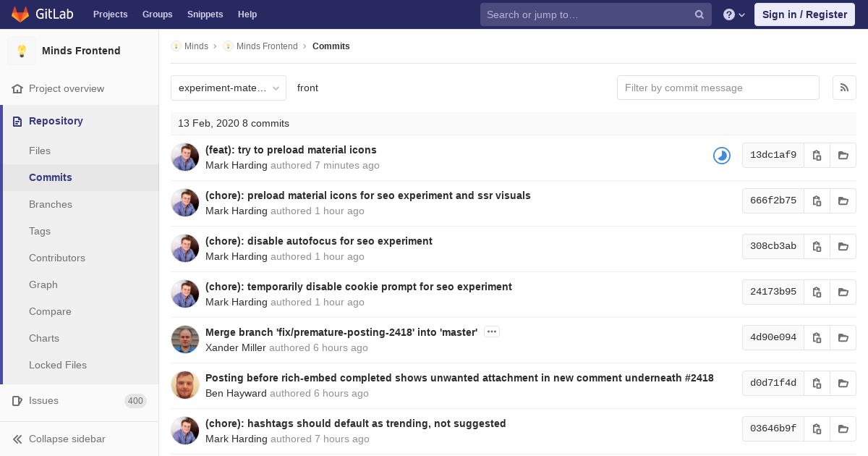Open the '(chore): disable autofocus for seo experiment' commit
This screenshot has width=868, height=456.
click(319, 241)
